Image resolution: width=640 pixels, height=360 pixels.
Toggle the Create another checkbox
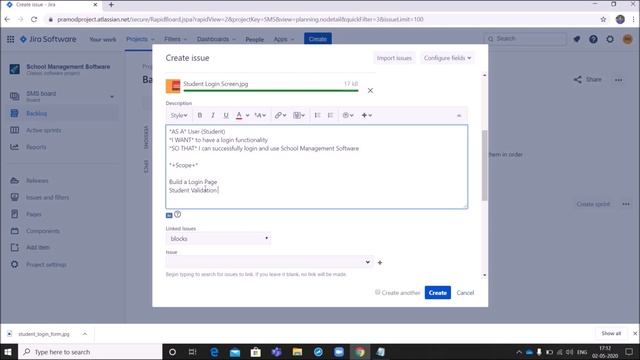point(378,292)
